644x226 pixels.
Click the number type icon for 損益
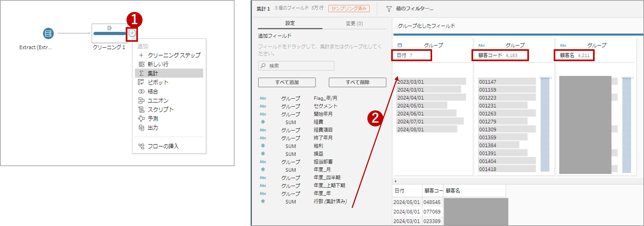(x=263, y=154)
